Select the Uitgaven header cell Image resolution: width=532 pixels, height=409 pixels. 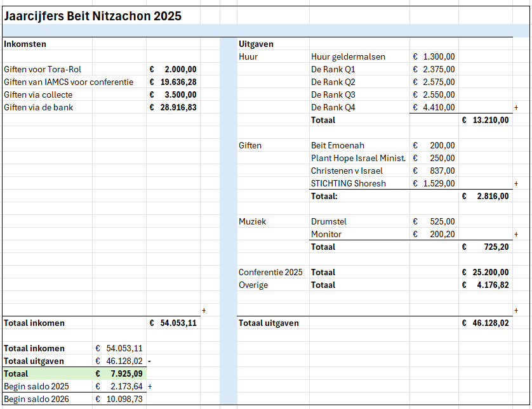pos(256,44)
